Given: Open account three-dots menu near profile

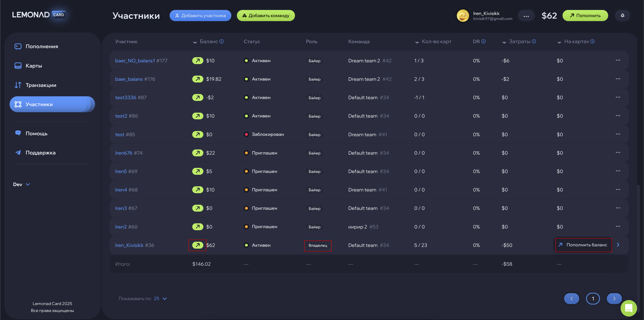Looking at the screenshot, I should 526,16.
